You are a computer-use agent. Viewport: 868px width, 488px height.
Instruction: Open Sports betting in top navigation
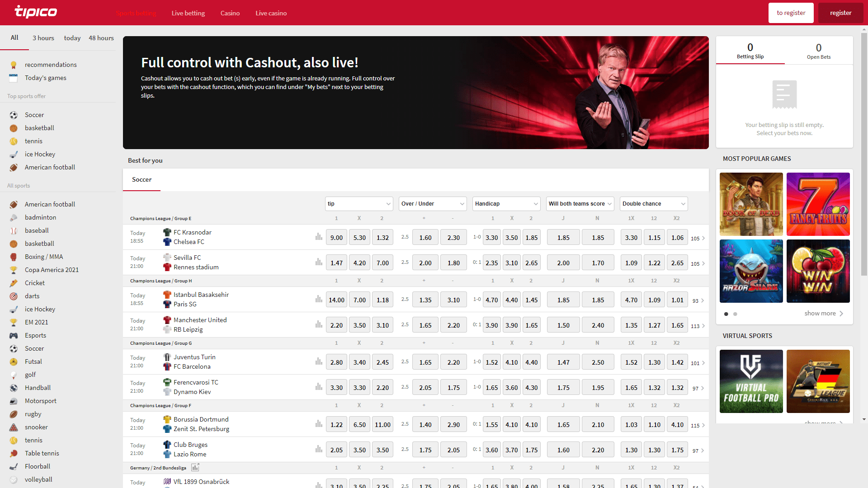click(x=136, y=13)
